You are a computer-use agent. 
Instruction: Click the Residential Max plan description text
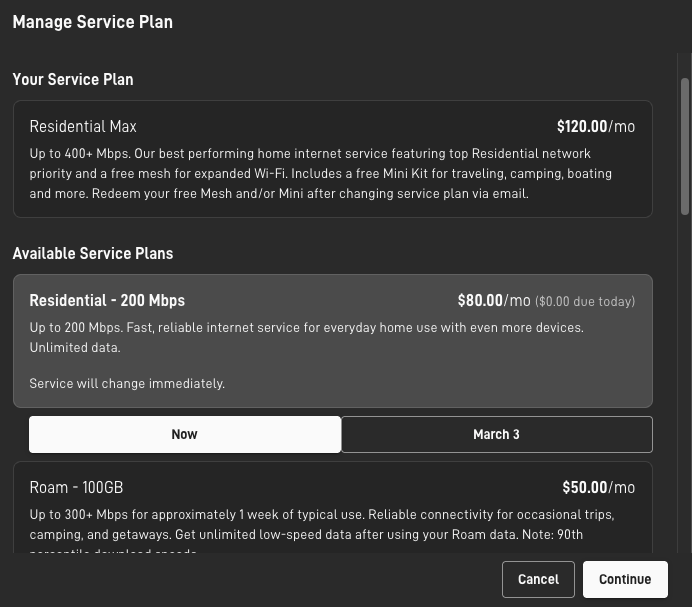pos(320,173)
